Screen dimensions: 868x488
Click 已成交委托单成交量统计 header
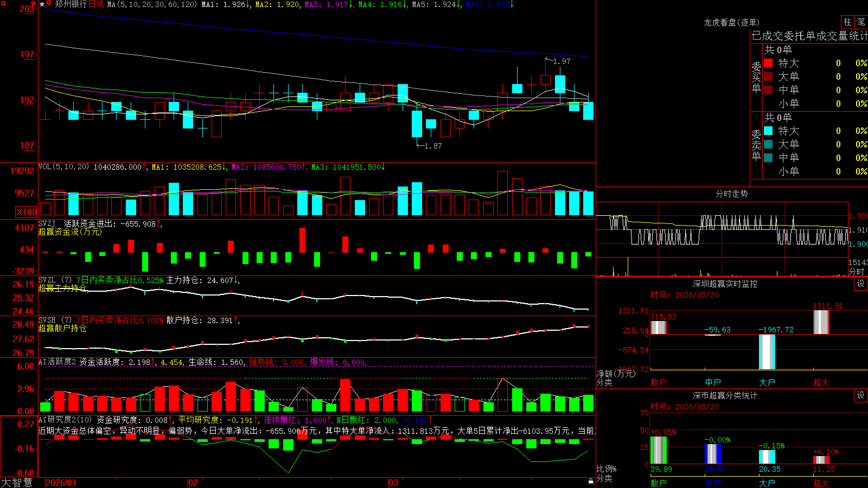[809, 36]
